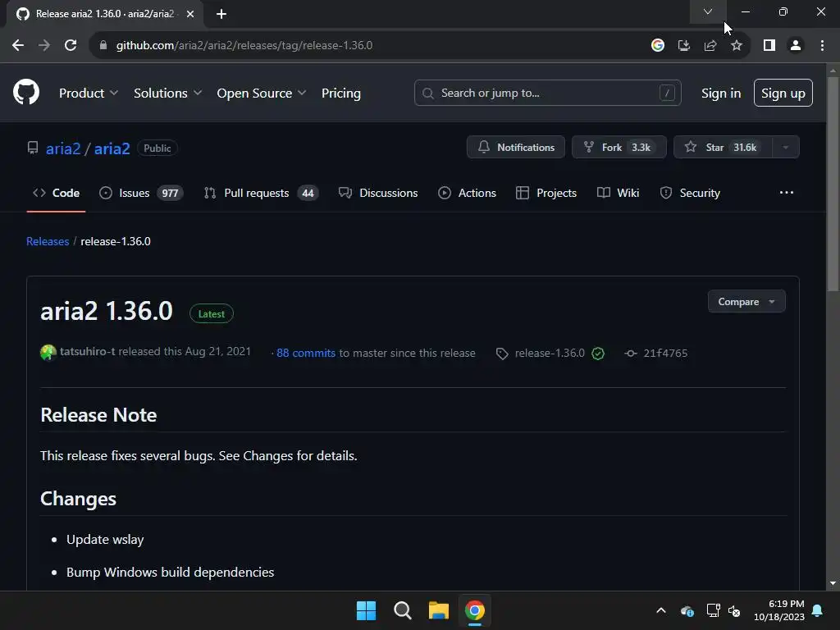The width and height of the screenshot is (840, 630).
Task: Open the aria2 repository name link
Action: pos(112,148)
